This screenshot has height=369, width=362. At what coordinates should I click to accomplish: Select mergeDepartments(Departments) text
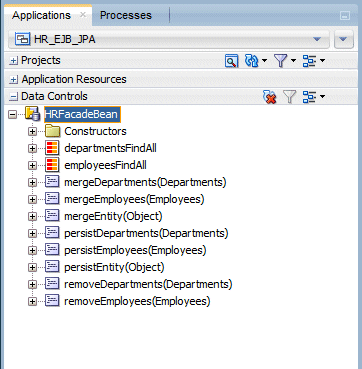click(x=145, y=182)
